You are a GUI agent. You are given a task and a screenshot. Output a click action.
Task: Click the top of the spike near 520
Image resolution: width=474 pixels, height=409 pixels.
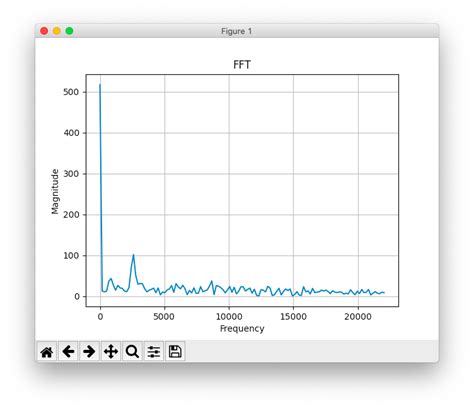[x=100, y=85]
